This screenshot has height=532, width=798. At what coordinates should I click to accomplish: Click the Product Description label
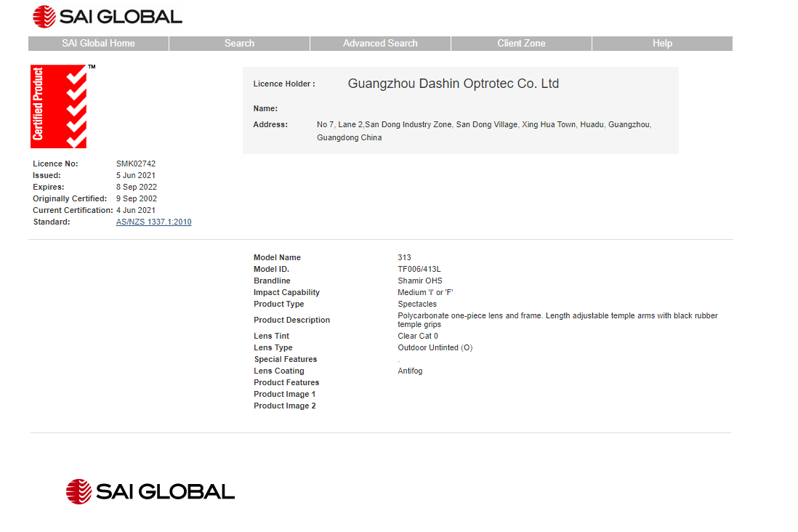click(x=291, y=321)
